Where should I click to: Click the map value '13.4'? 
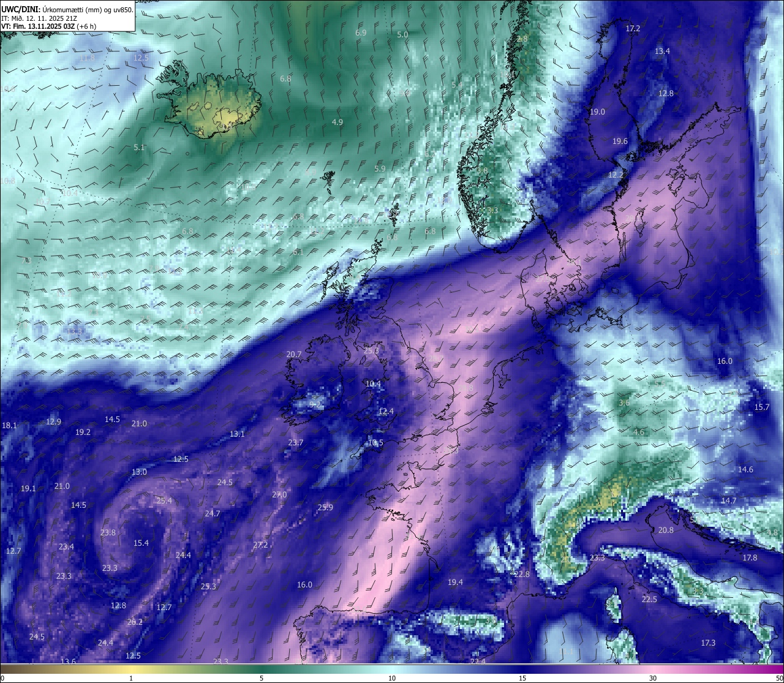pos(662,51)
